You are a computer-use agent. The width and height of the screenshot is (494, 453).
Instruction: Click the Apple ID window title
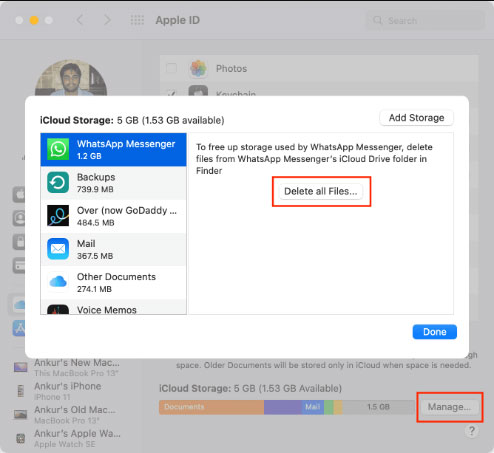pyautogui.click(x=178, y=20)
